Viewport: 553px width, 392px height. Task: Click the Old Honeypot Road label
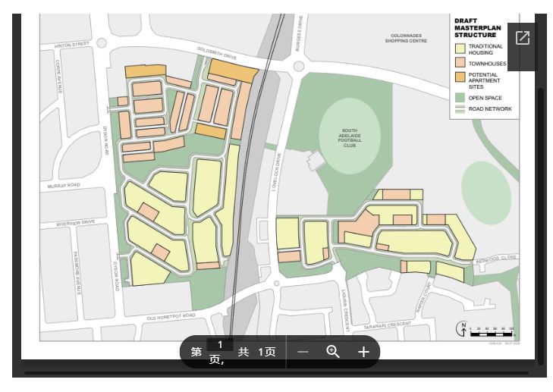tap(171, 317)
